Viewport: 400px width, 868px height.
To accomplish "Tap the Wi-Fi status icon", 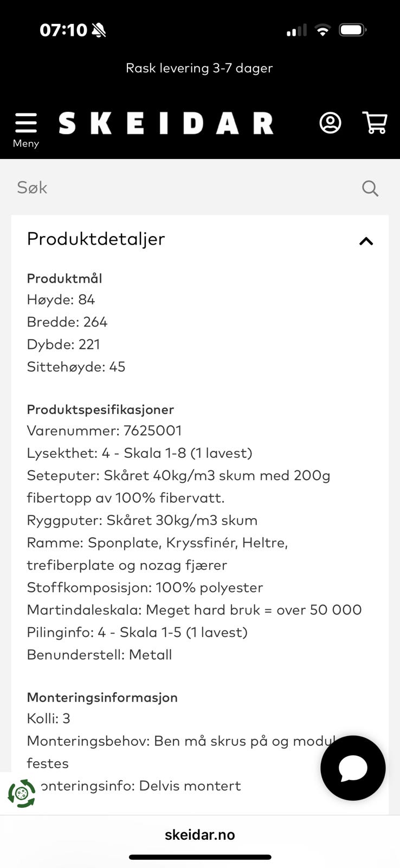I will (322, 30).
